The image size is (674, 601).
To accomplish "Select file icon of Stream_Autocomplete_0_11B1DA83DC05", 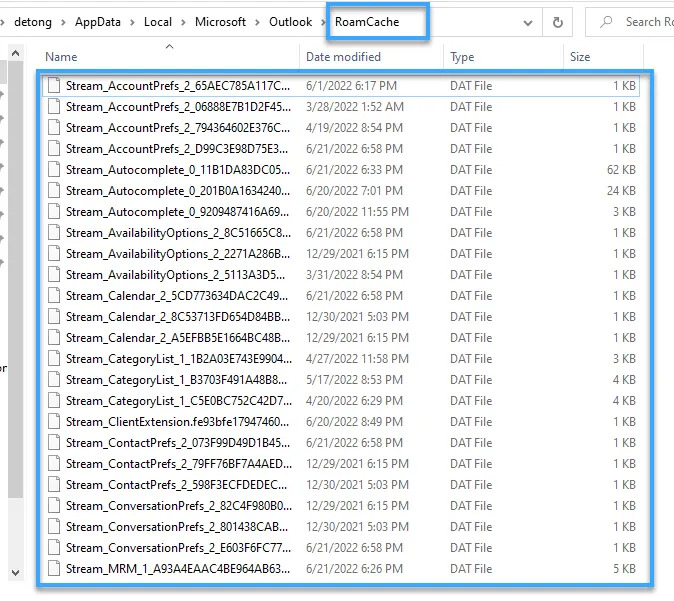I will (54, 170).
